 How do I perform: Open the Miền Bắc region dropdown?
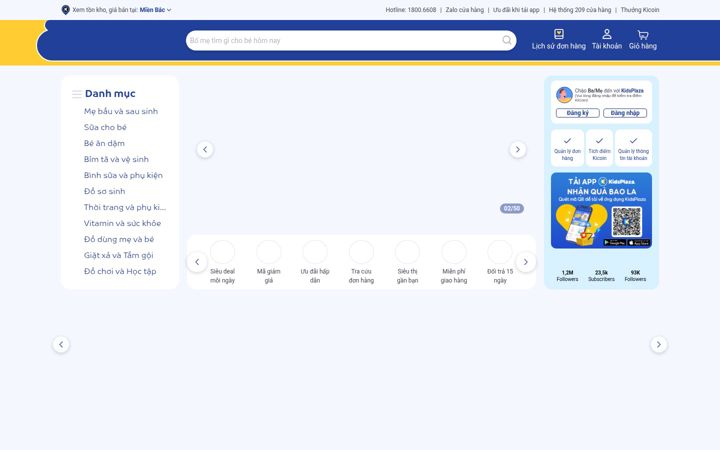(155, 10)
